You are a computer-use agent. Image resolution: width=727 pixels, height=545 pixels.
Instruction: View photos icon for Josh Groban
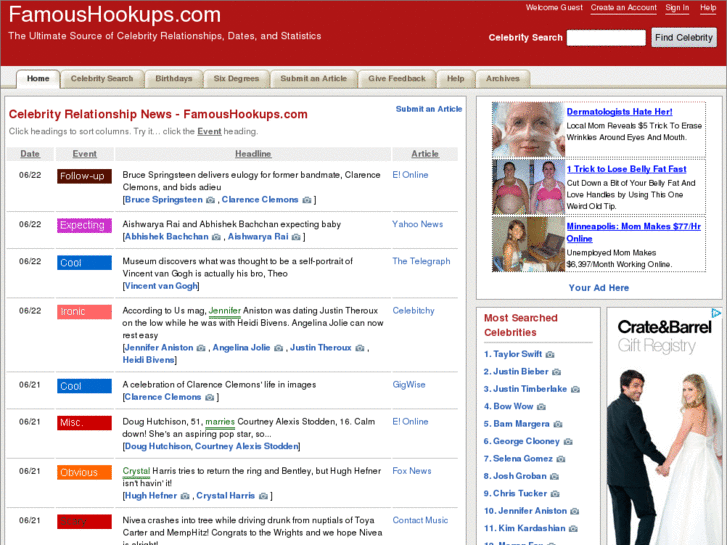[555, 476]
